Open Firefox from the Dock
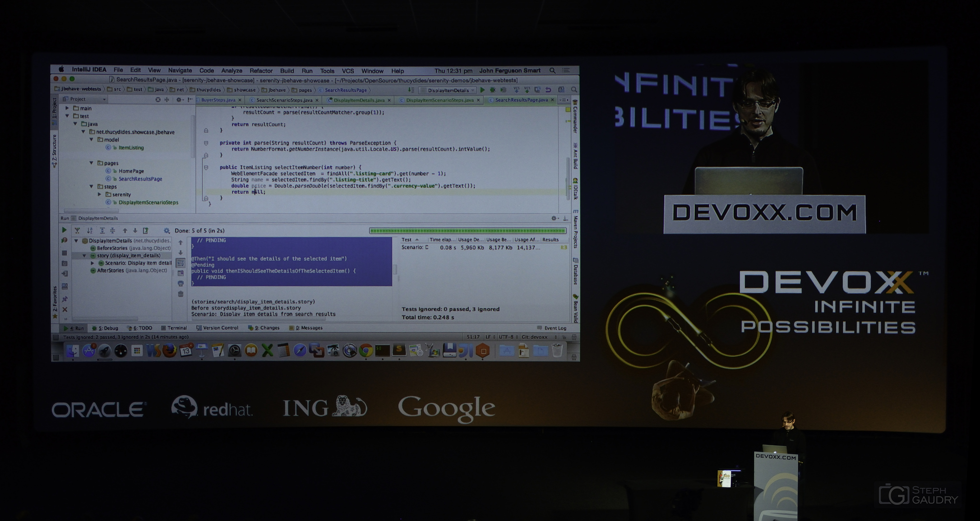The height and width of the screenshot is (521, 980). (x=169, y=351)
